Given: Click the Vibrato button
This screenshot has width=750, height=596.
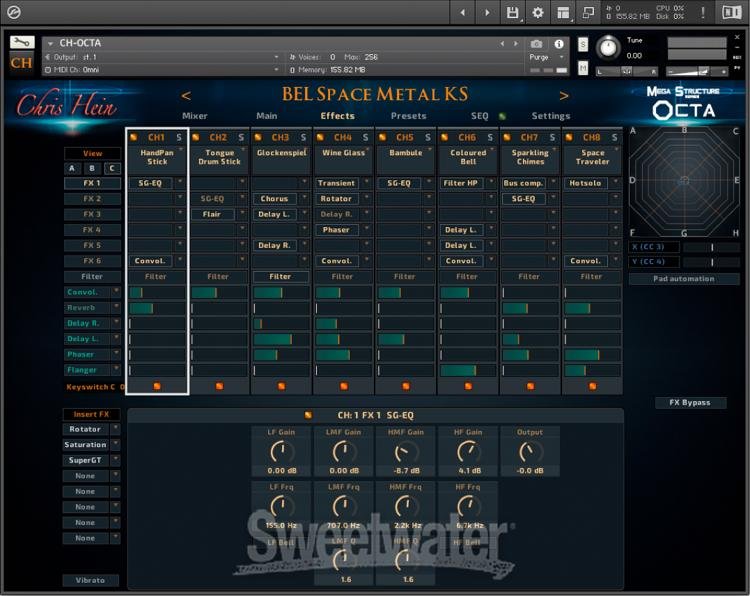Looking at the screenshot, I should (x=90, y=580).
